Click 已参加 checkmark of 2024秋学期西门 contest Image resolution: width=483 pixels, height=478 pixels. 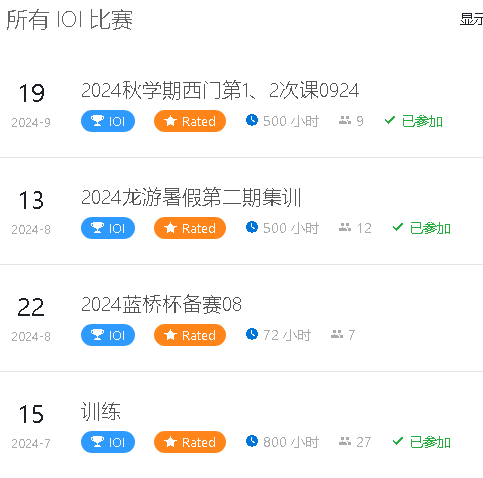click(x=390, y=120)
